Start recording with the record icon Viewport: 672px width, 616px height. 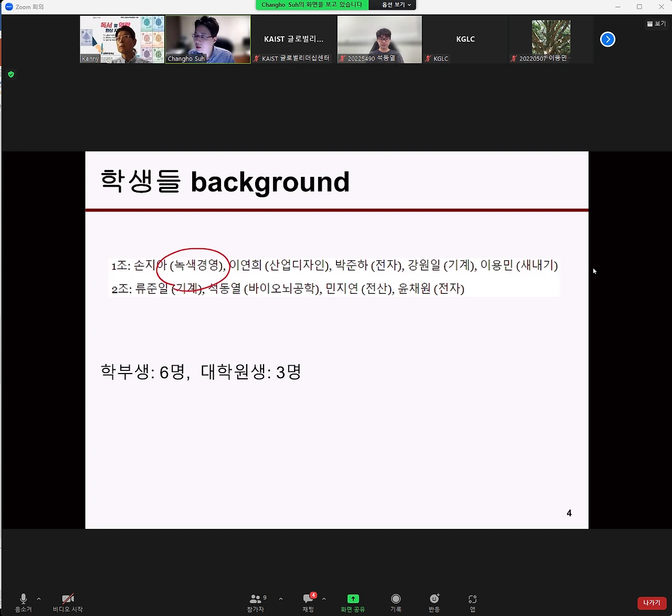(396, 599)
